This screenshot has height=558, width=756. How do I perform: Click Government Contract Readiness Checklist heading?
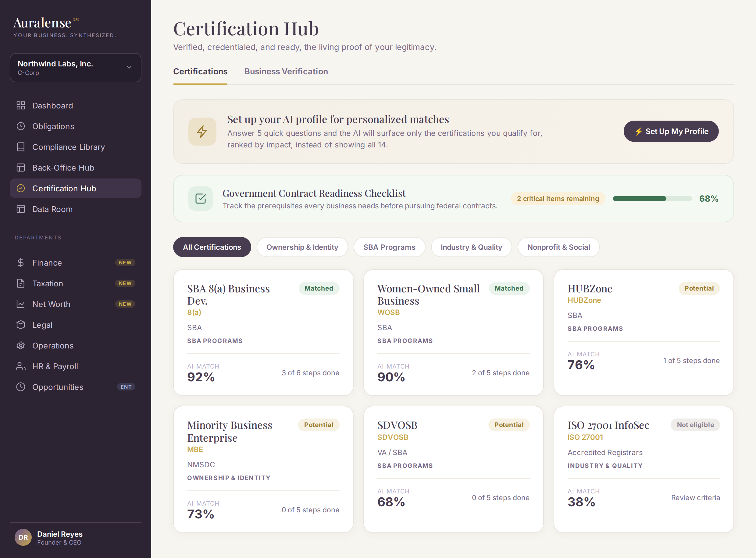click(314, 193)
